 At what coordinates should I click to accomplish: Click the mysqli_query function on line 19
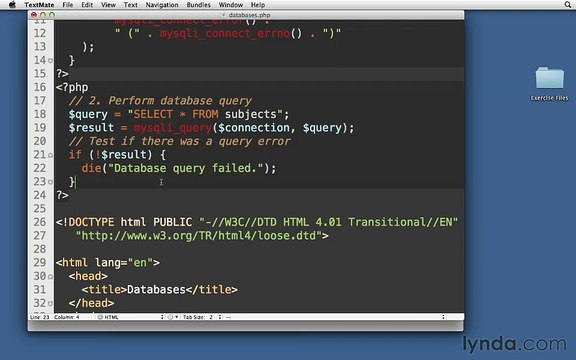(173, 128)
